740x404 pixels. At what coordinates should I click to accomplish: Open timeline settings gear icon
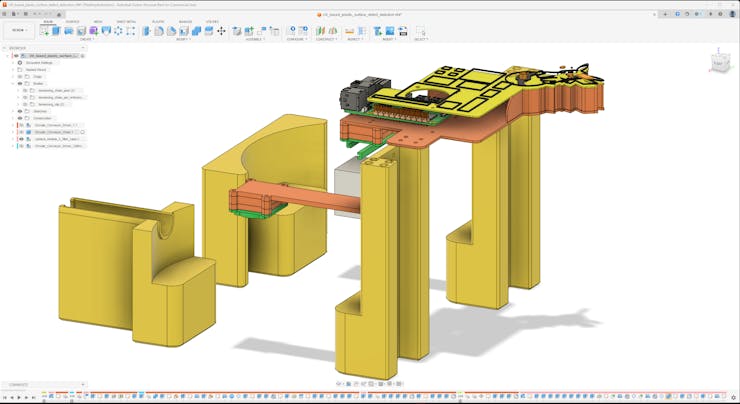(x=733, y=398)
